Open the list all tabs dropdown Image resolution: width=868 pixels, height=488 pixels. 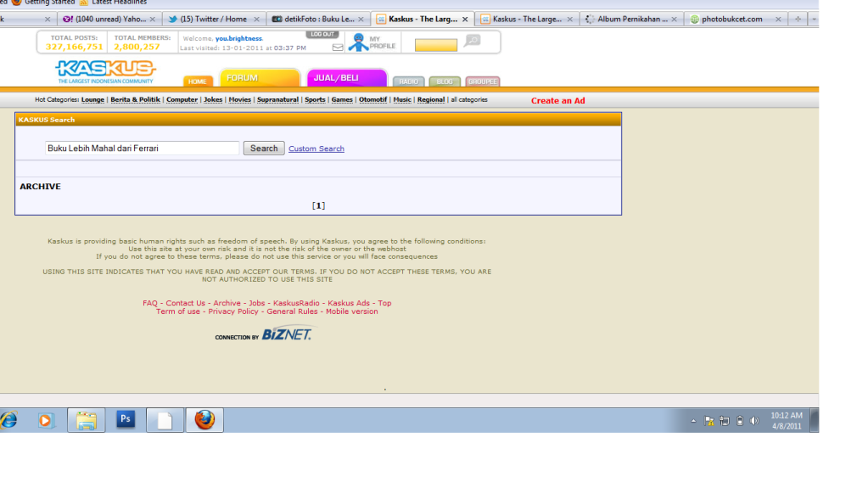pos(814,19)
